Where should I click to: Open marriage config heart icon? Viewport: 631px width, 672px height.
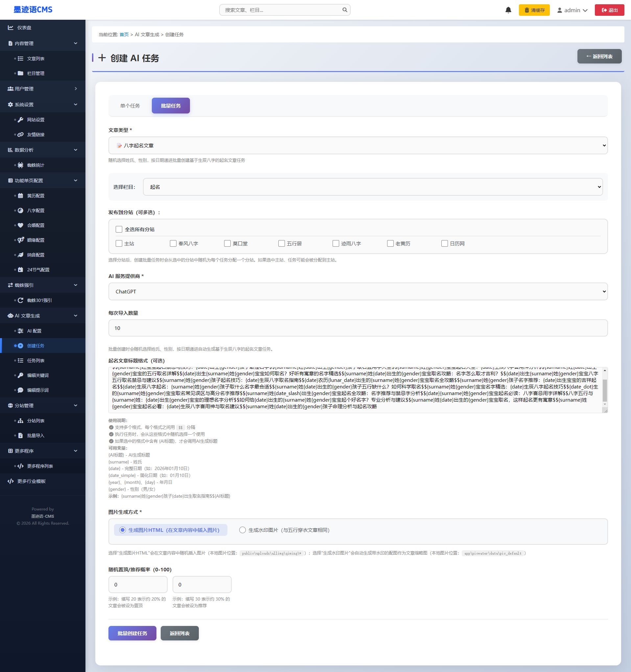click(x=21, y=225)
